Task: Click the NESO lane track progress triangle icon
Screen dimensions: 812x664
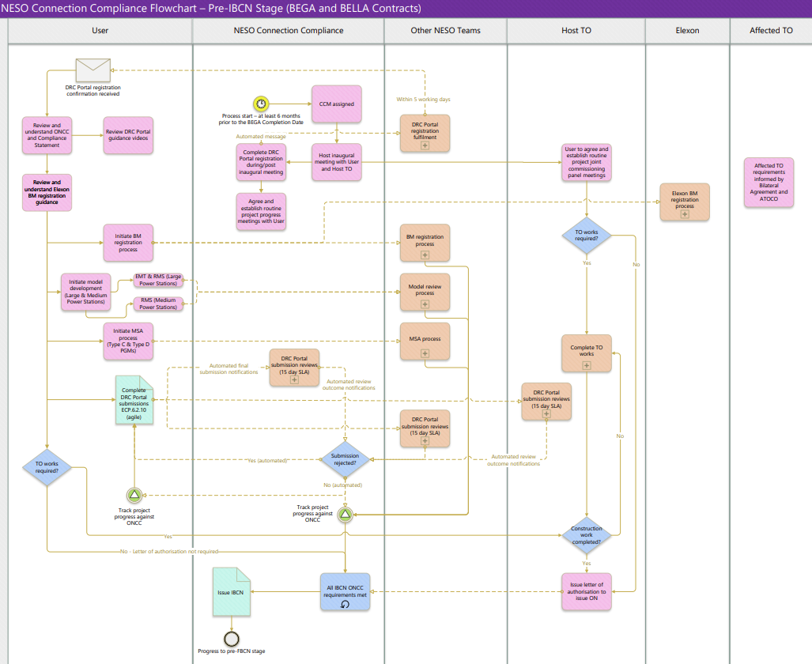Action: [x=346, y=515]
